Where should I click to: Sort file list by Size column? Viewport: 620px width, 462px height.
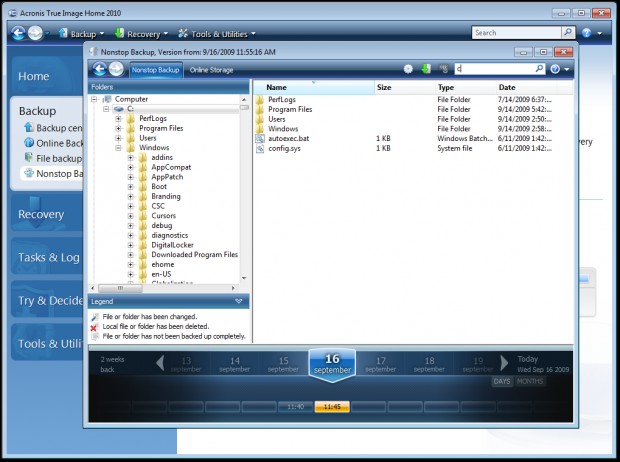(x=405, y=87)
